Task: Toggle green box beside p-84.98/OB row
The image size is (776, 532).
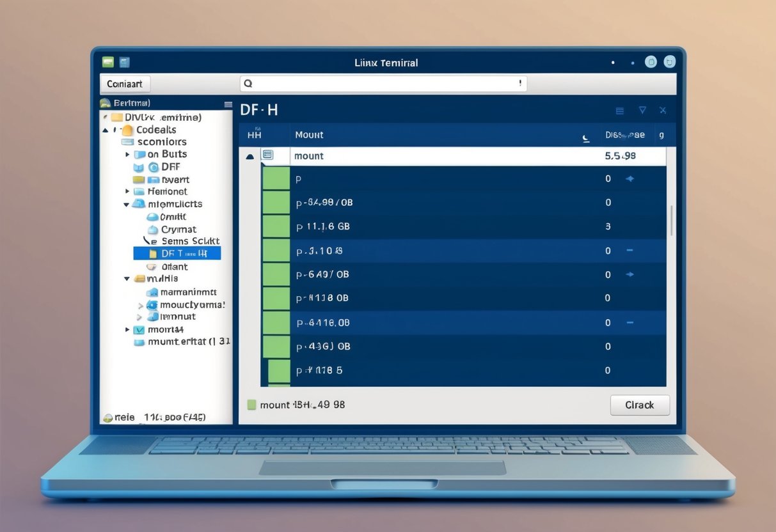Action: 276,203
